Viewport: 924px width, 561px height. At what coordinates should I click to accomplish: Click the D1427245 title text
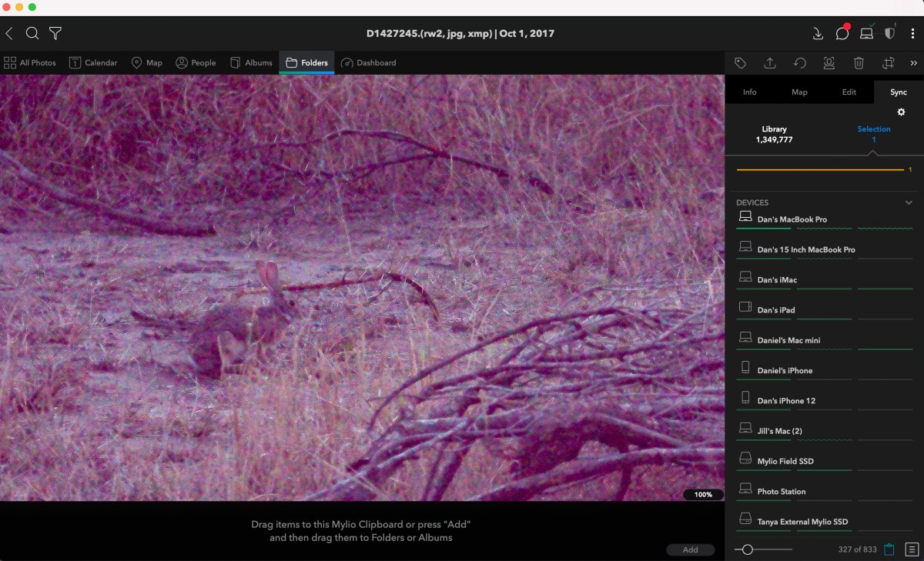(x=460, y=34)
